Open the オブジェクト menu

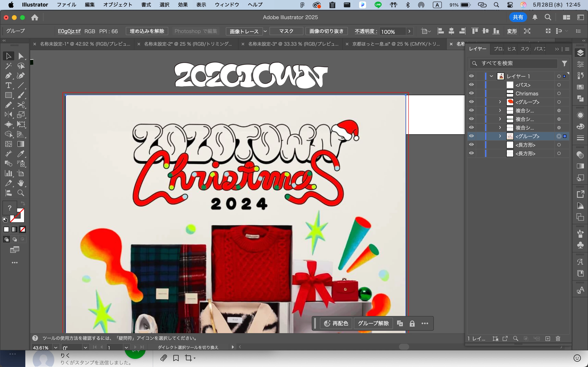coord(118,5)
